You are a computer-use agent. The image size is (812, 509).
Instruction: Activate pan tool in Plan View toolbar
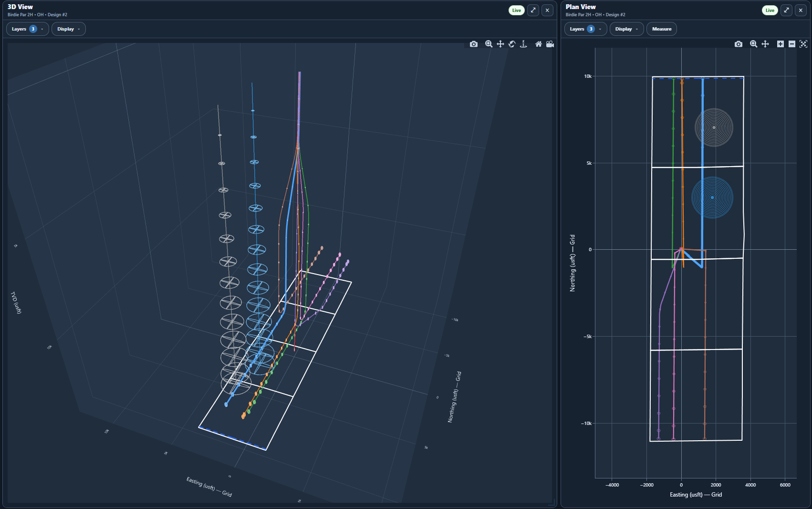click(765, 44)
